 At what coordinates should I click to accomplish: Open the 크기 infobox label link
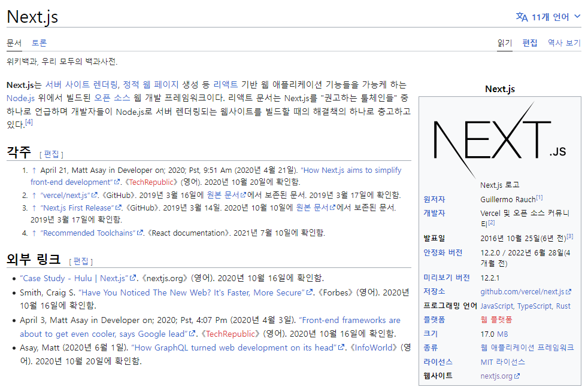coord(431,334)
